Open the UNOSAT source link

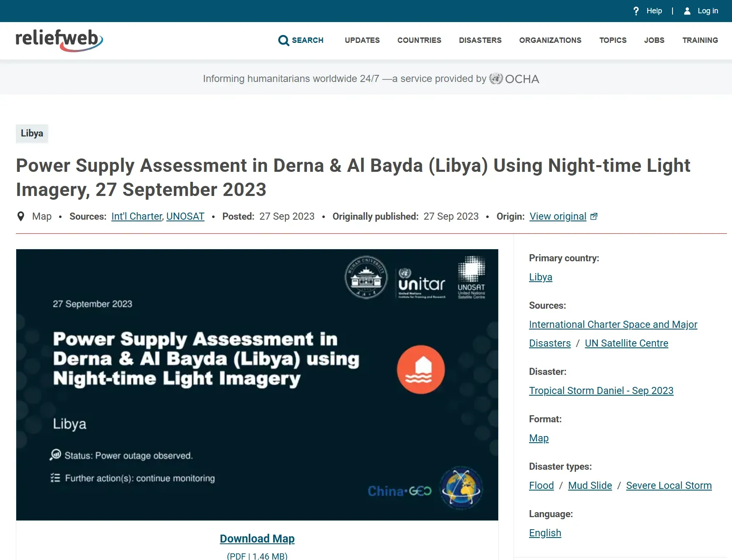[x=185, y=216]
